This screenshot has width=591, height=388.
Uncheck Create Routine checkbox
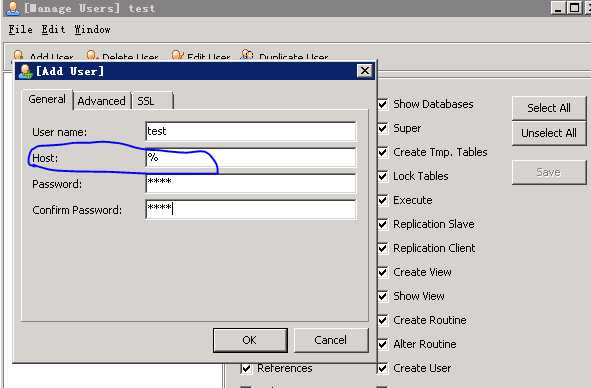(x=383, y=320)
